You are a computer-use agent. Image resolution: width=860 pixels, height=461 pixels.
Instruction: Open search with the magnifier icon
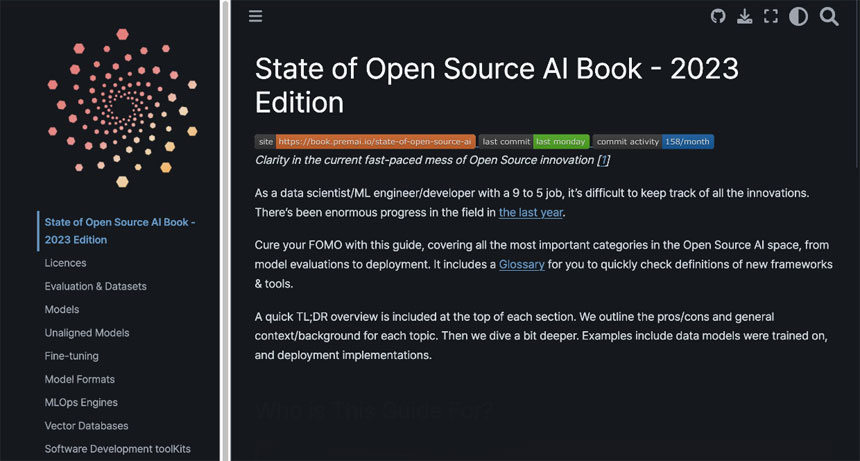point(829,16)
